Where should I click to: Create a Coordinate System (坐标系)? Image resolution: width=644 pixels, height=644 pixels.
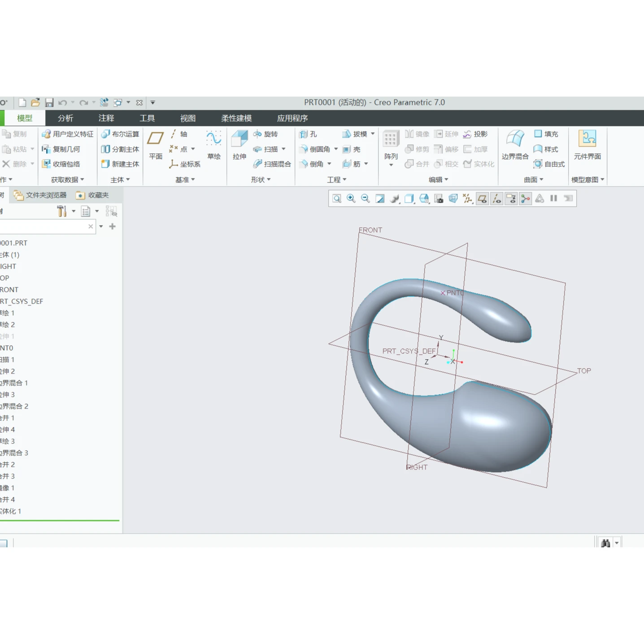point(185,164)
